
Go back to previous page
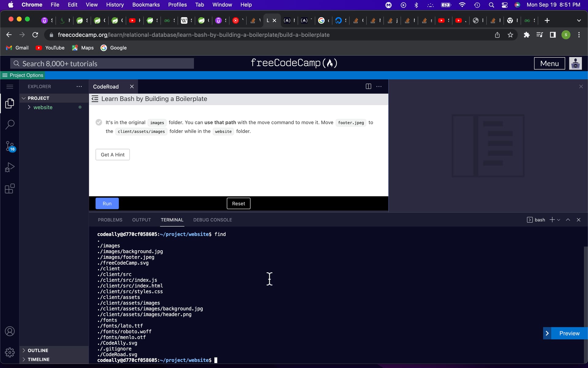coord(9,35)
